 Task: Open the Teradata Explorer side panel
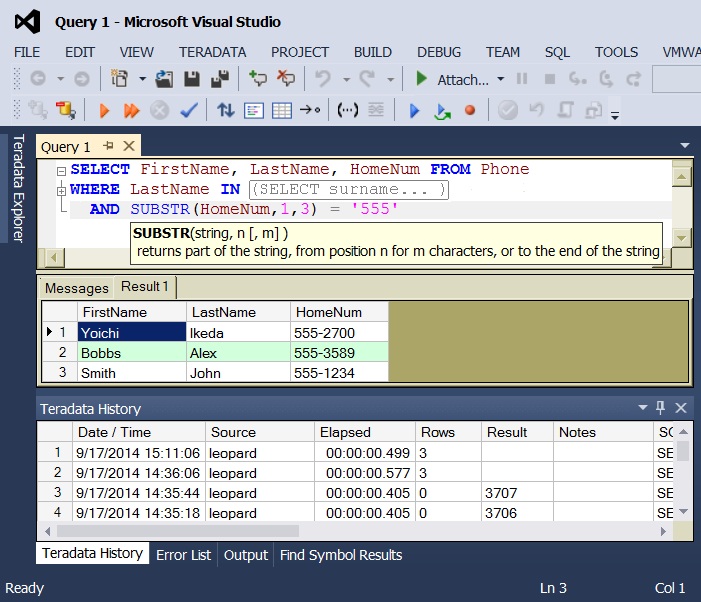coord(17,188)
